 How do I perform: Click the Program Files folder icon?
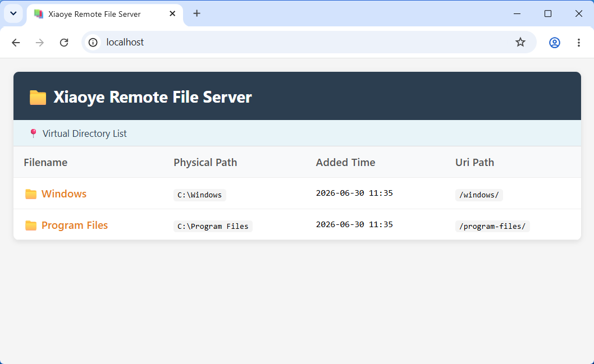point(31,225)
